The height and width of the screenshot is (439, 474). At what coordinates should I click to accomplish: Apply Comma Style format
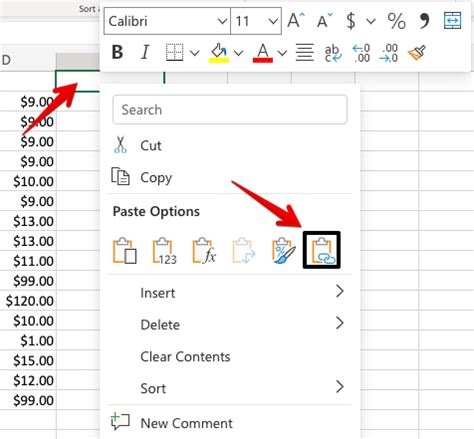coord(424,21)
